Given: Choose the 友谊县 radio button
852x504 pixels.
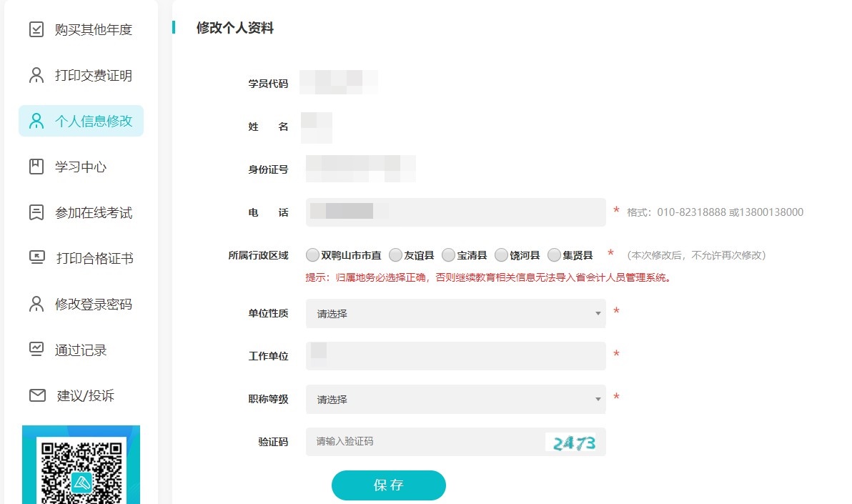Looking at the screenshot, I should pyautogui.click(x=395, y=255).
